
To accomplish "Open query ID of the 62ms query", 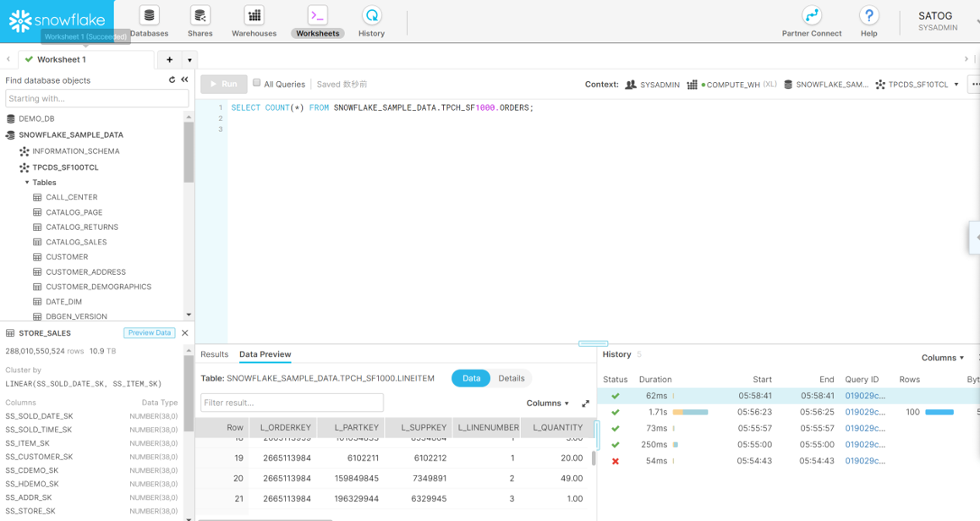I will coord(865,396).
